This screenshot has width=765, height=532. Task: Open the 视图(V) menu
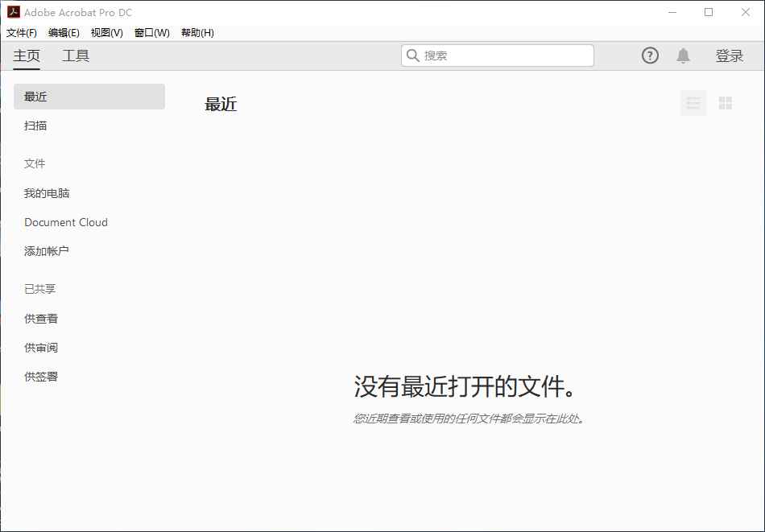pos(105,33)
